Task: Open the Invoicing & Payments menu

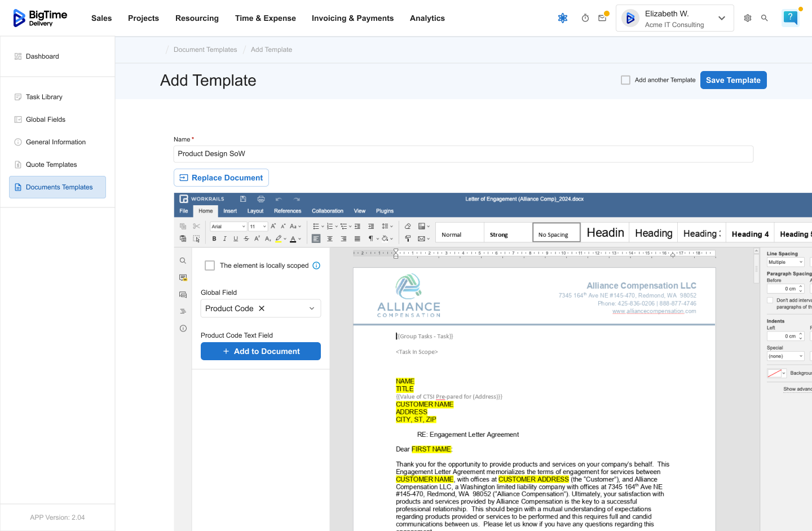Action: [x=352, y=18]
